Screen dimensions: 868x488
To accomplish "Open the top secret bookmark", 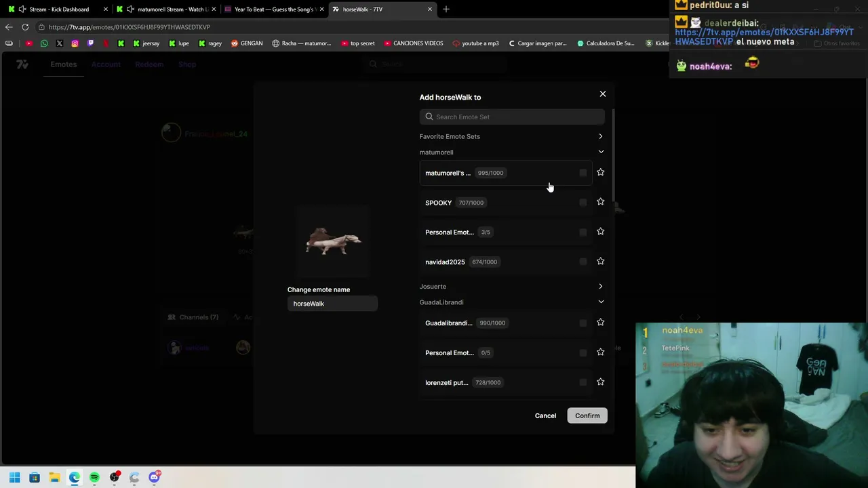I will click(x=358, y=43).
